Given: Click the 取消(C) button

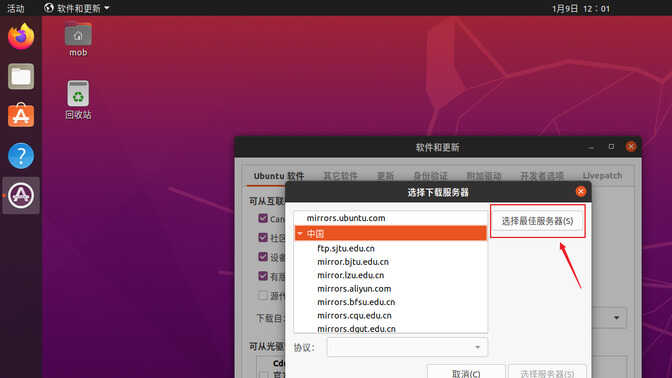Looking at the screenshot, I should (466, 373).
